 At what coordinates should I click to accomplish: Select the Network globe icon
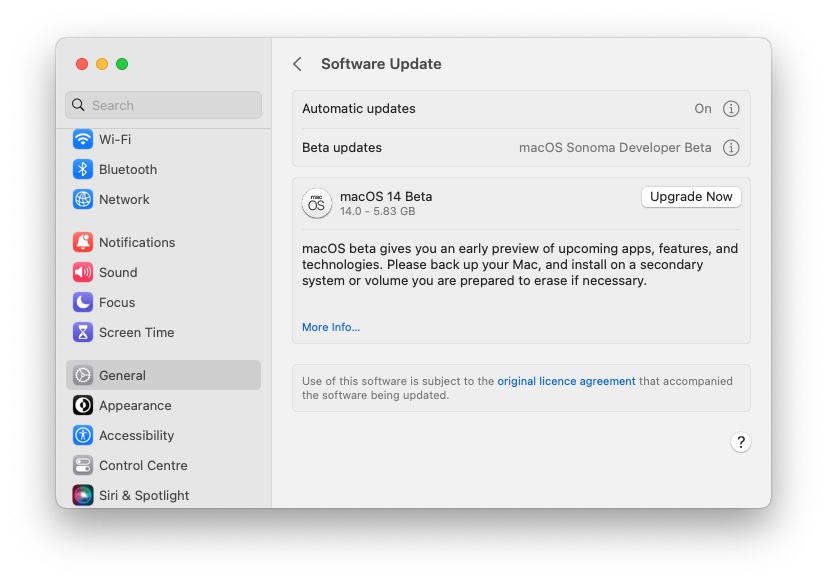pyautogui.click(x=83, y=200)
